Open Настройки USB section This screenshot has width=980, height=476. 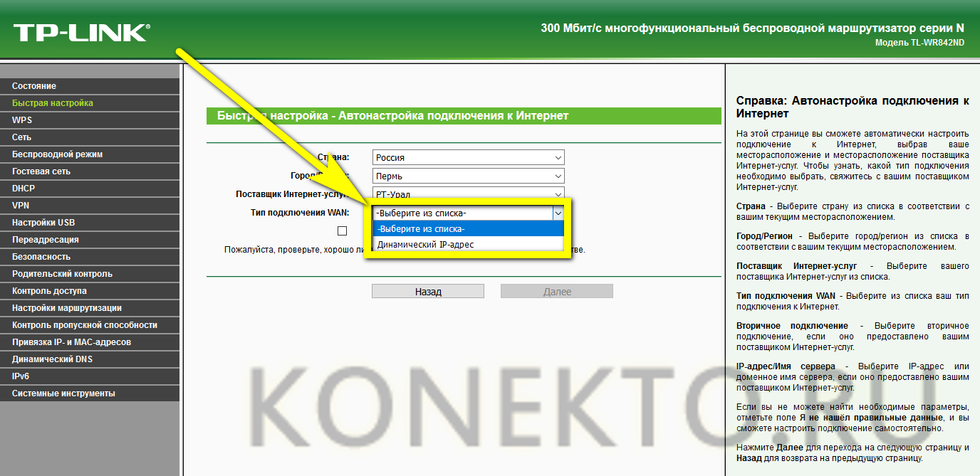tap(90, 223)
